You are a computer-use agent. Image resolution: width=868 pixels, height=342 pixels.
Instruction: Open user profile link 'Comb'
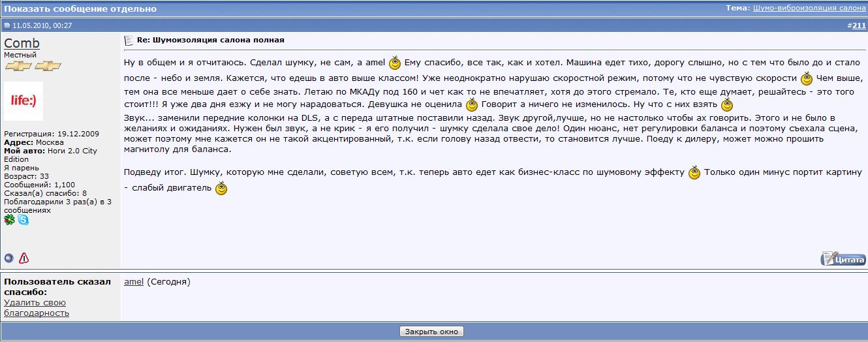[x=22, y=43]
